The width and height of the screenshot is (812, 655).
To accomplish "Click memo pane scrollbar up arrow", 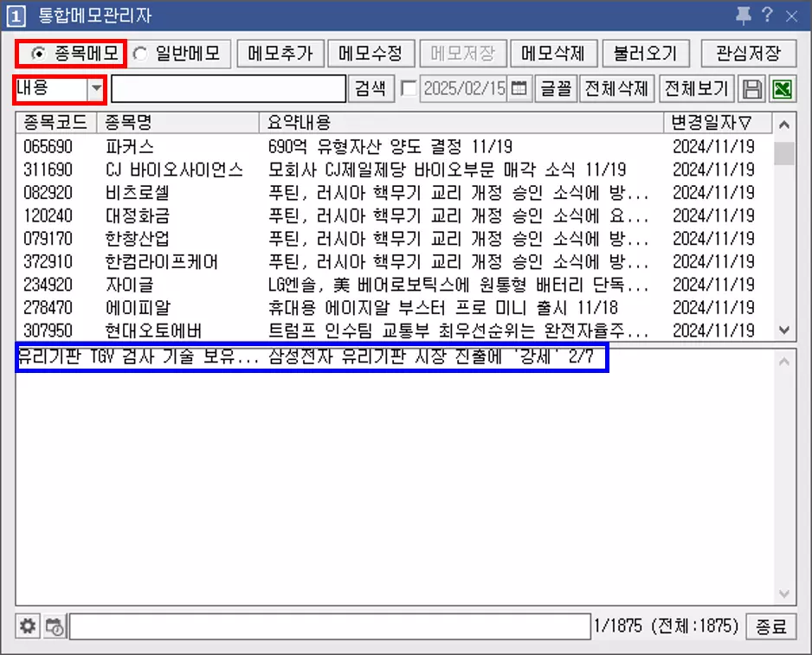I will (784, 362).
